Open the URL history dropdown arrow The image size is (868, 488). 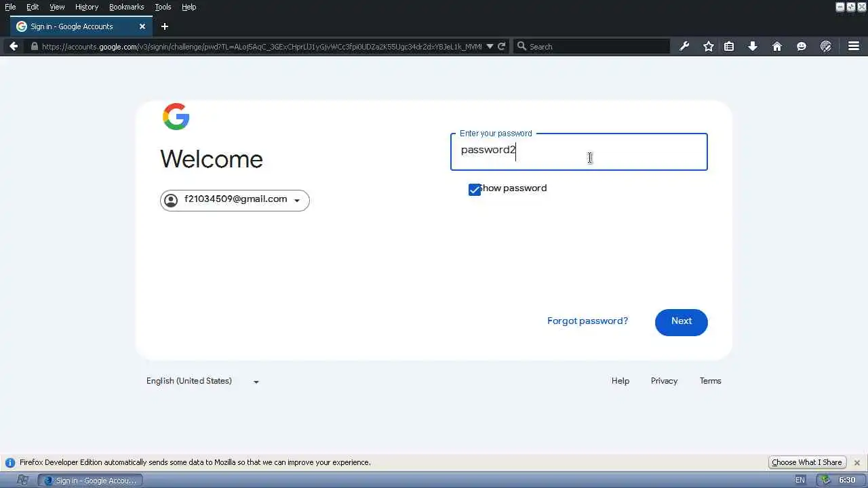coord(490,46)
